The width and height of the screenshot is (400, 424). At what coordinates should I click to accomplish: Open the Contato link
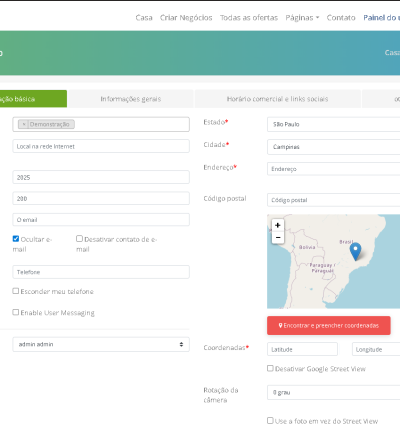click(341, 18)
